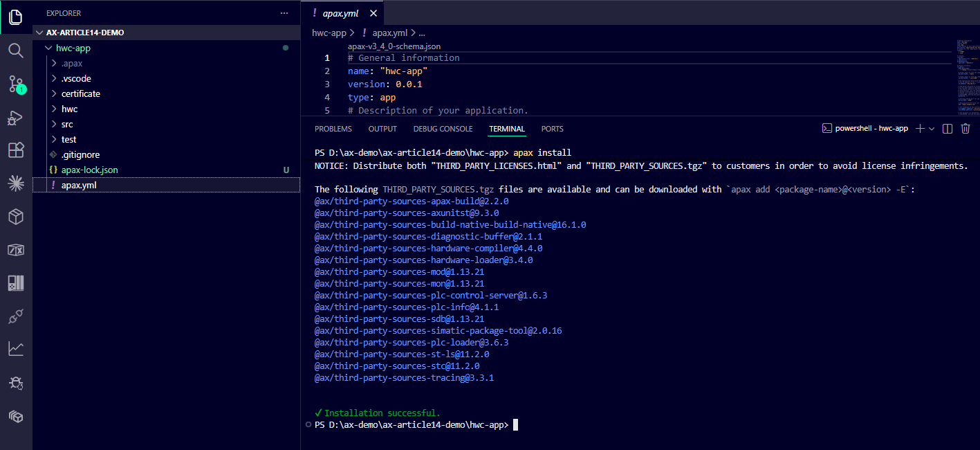Collapse the hwc-app folder
The height and width of the screenshot is (450, 980).
click(x=48, y=48)
